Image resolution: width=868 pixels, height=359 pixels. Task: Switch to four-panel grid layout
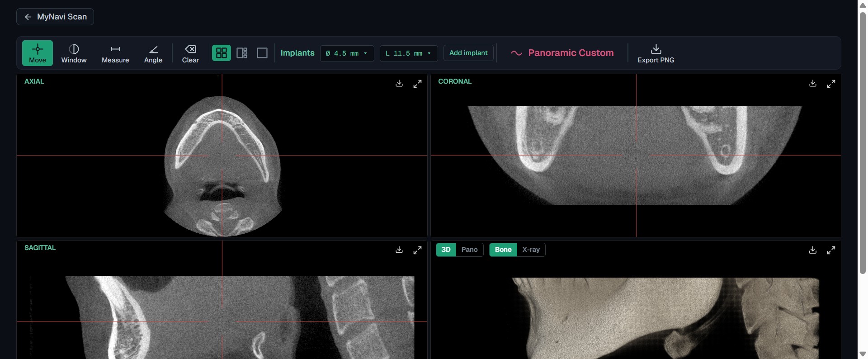pos(222,53)
